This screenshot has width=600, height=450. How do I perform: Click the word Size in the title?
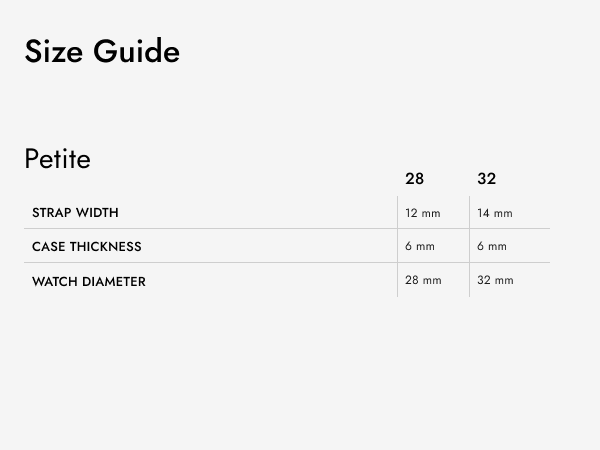54,51
